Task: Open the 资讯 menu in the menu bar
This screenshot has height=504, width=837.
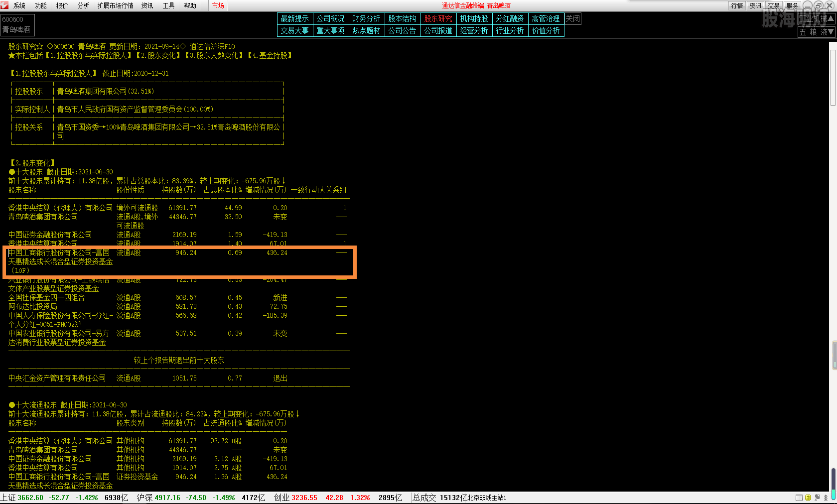Action: [x=147, y=5]
